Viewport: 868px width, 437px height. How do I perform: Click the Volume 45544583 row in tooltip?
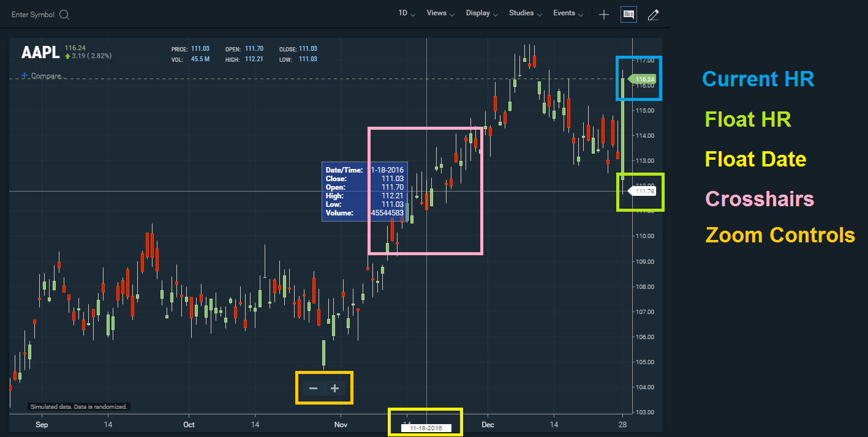(364, 213)
